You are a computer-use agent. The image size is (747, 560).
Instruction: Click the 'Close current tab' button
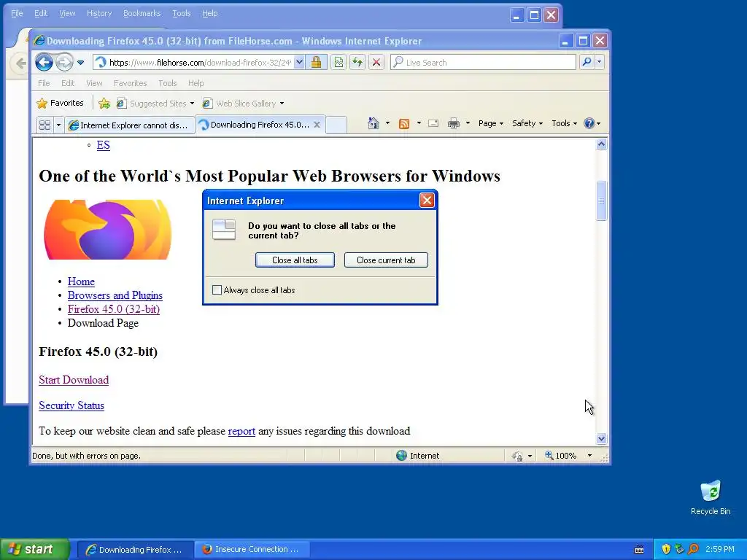tap(386, 260)
